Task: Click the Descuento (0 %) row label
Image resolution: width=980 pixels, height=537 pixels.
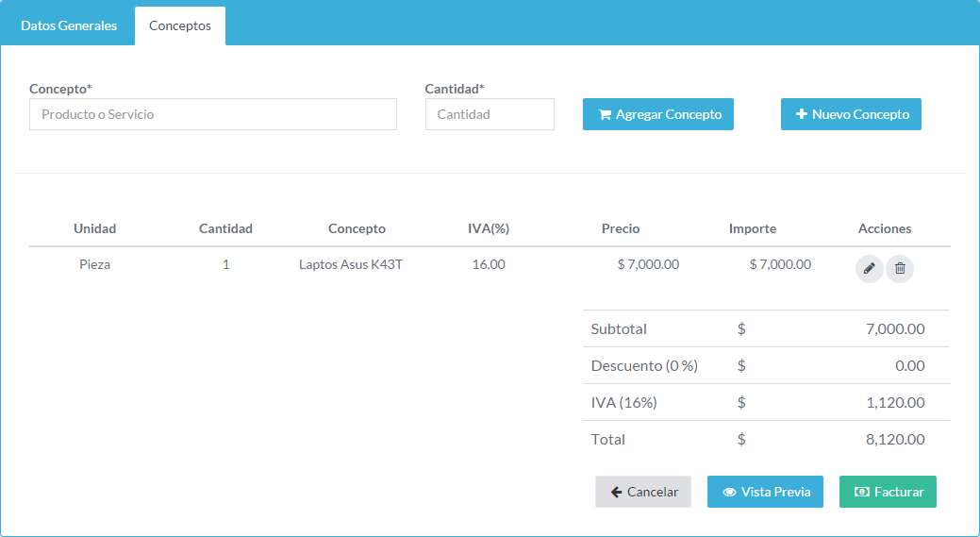Action: tap(644, 365)
